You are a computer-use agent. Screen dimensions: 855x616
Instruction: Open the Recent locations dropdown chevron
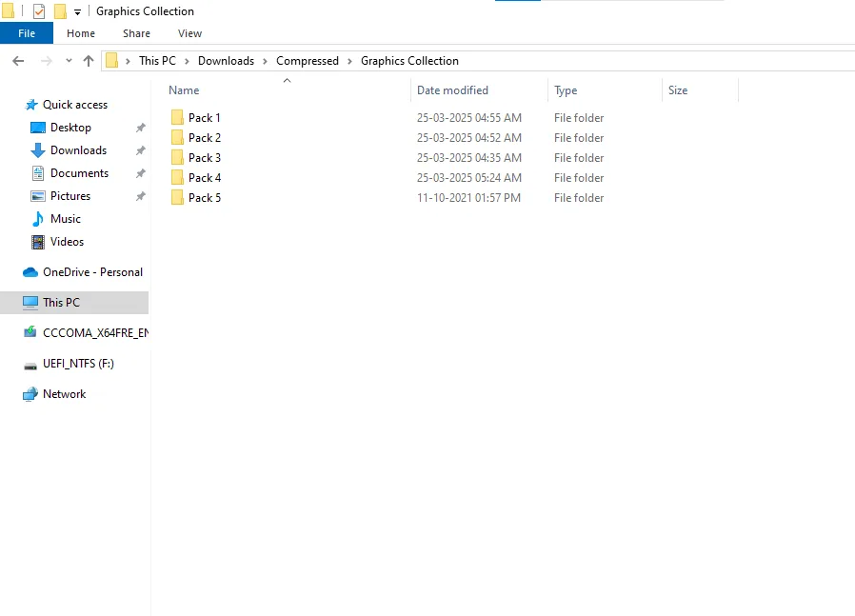click(x=69, y=61)
